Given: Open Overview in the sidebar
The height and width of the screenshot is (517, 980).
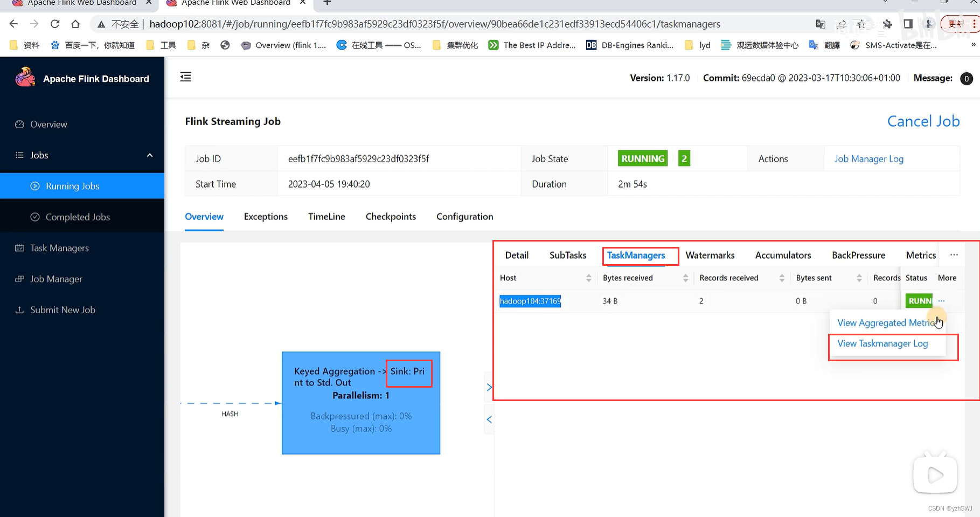Looking at the screenshot, I should point(48,125).
